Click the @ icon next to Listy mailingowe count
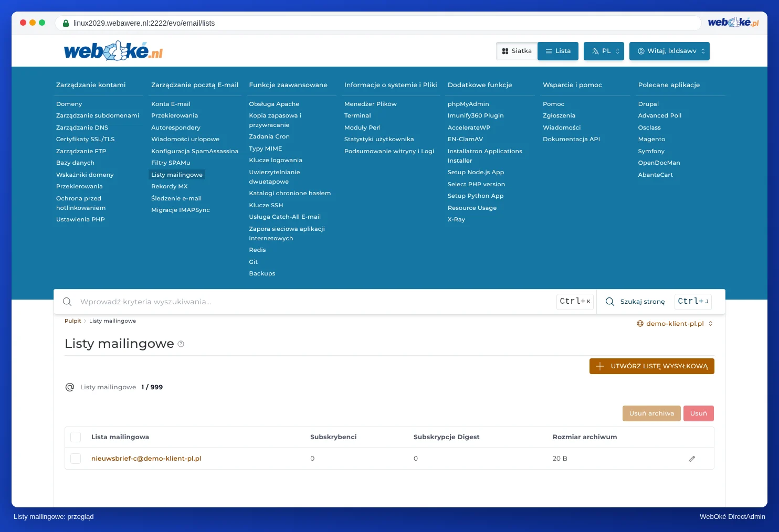The image size is (779, 532). coord(70,387)
